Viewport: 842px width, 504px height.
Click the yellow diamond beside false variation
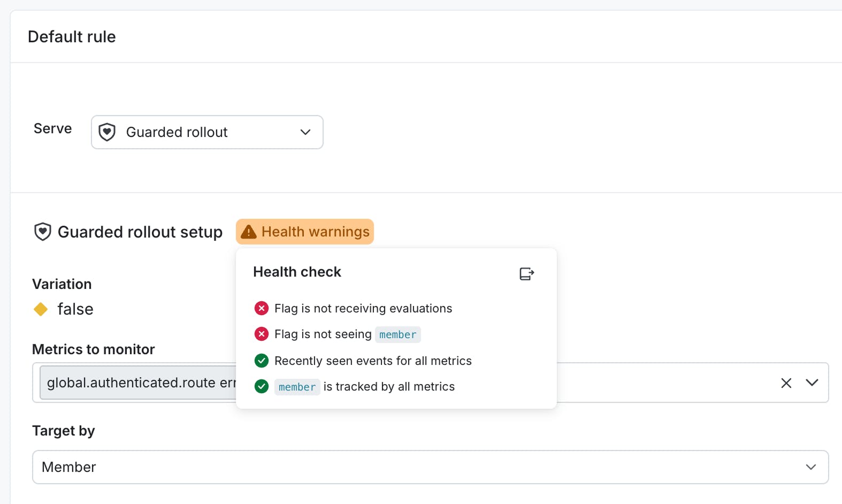click(41, 309)
